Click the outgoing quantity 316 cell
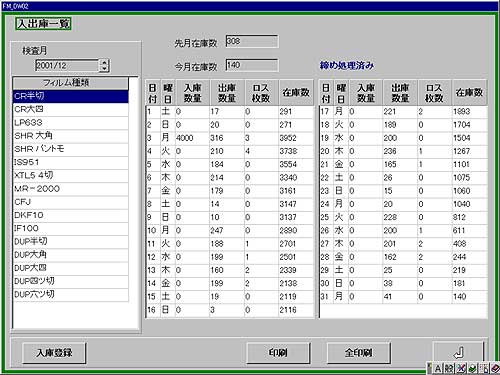The image size is (500, 375). [x=227, y=138]
